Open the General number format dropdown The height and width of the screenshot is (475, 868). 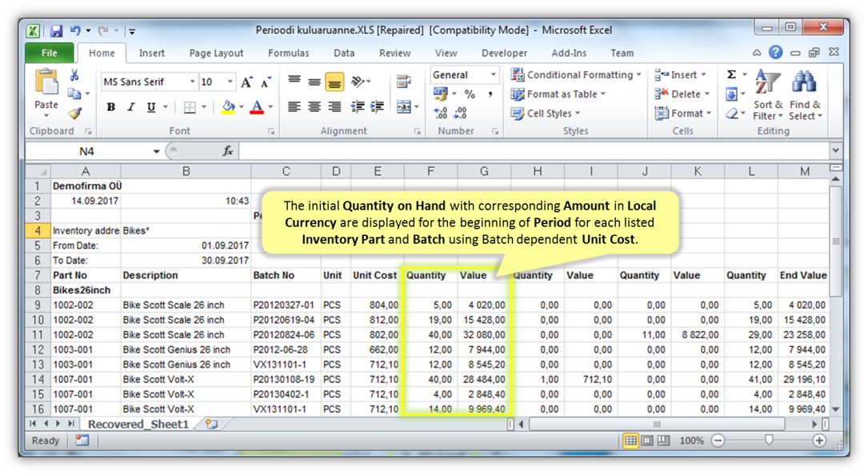pyautogui.click(x=493, y=74)
